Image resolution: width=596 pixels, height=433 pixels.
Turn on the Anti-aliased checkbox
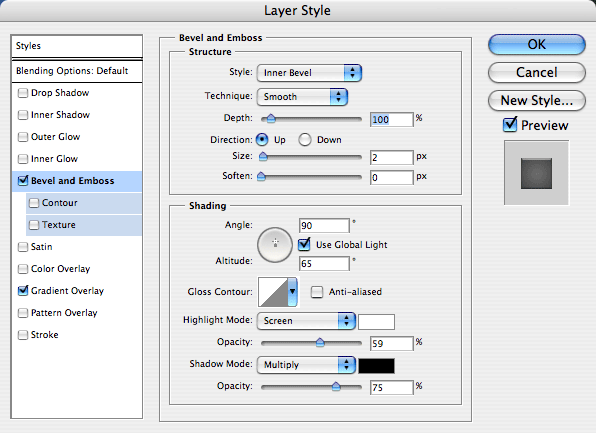(317, 292)
